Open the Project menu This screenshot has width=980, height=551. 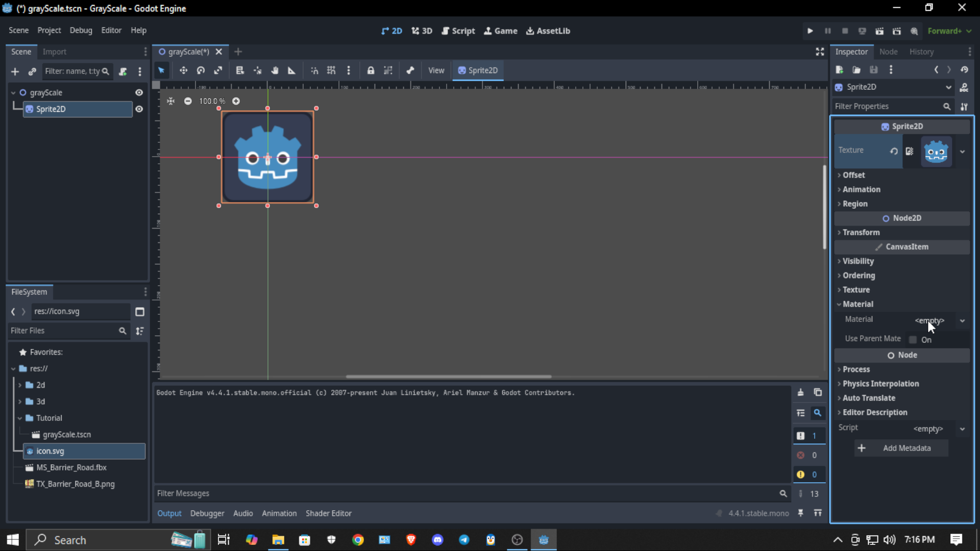pyautogui.click(x=49, y=31)
